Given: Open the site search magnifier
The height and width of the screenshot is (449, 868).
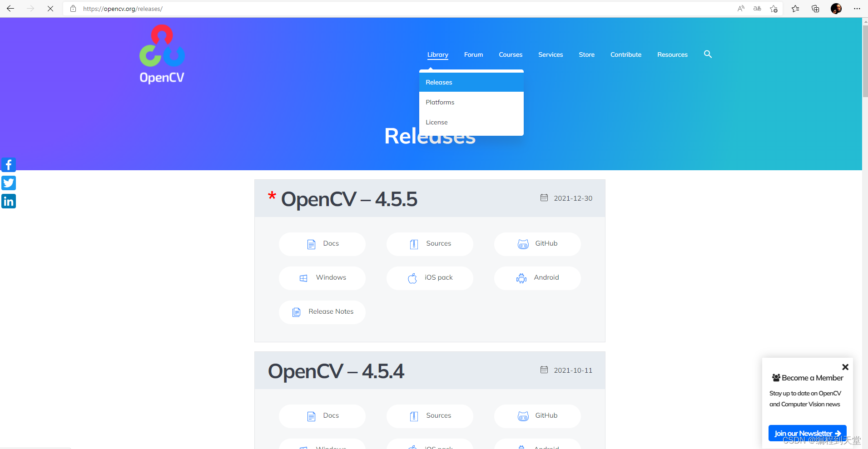Looking at the screenshot, I should [x=708, y=54].
